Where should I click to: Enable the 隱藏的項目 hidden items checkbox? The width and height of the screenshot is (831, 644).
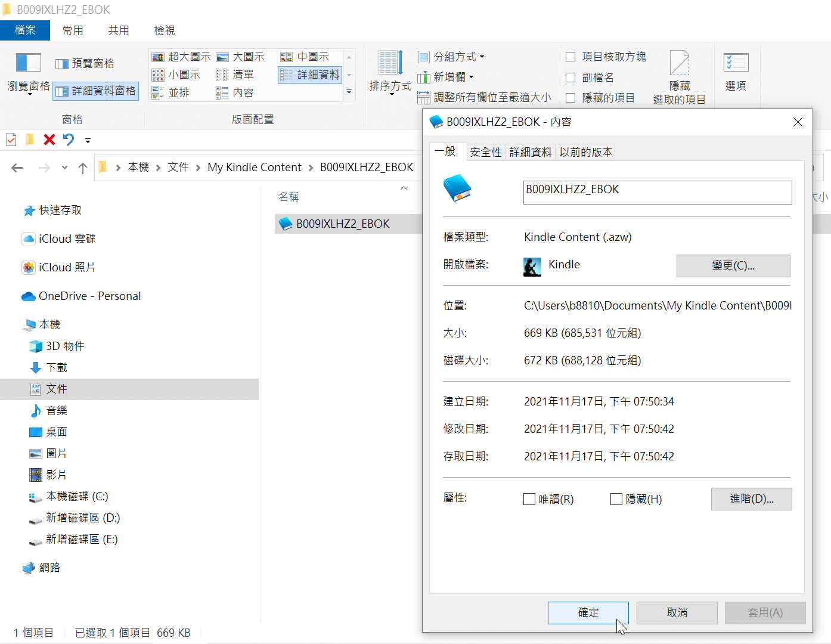click(570, 98)
